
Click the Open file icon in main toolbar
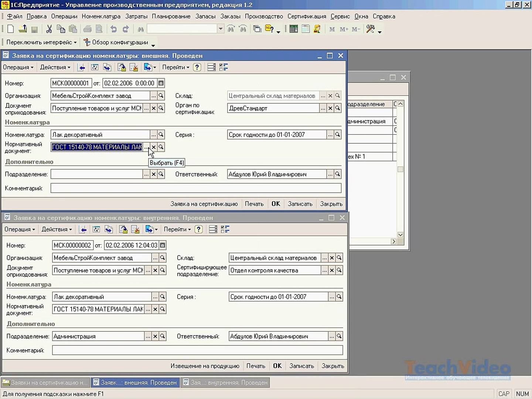click(x=23, y=29)
